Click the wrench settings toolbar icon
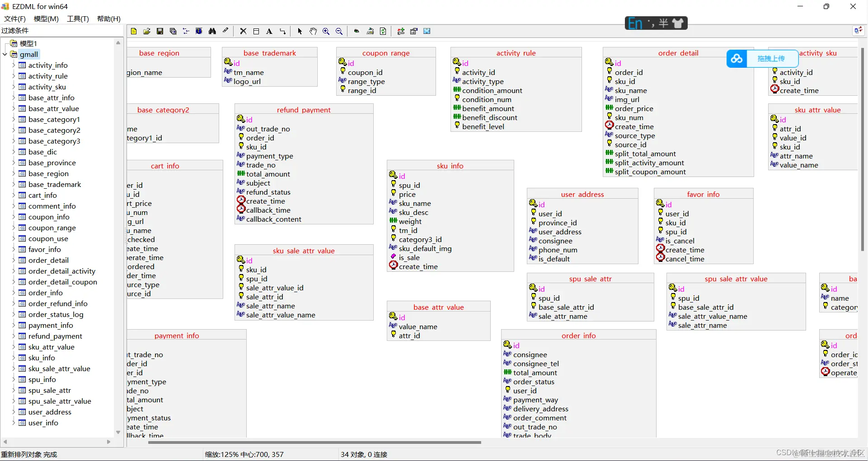 coord(401,31)
